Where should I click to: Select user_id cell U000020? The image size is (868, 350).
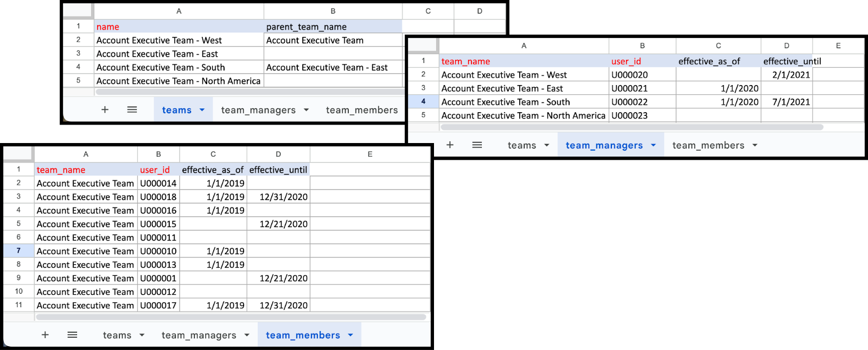(642, 75)
